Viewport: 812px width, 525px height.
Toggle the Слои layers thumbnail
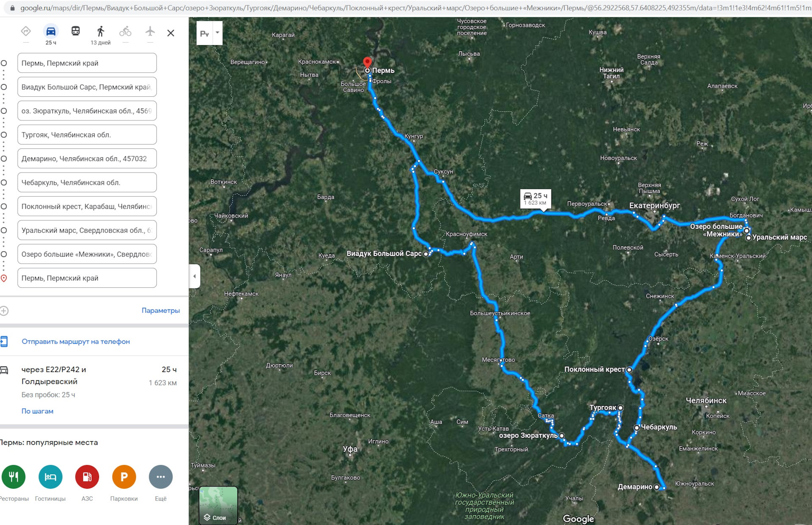coord(218,506)
